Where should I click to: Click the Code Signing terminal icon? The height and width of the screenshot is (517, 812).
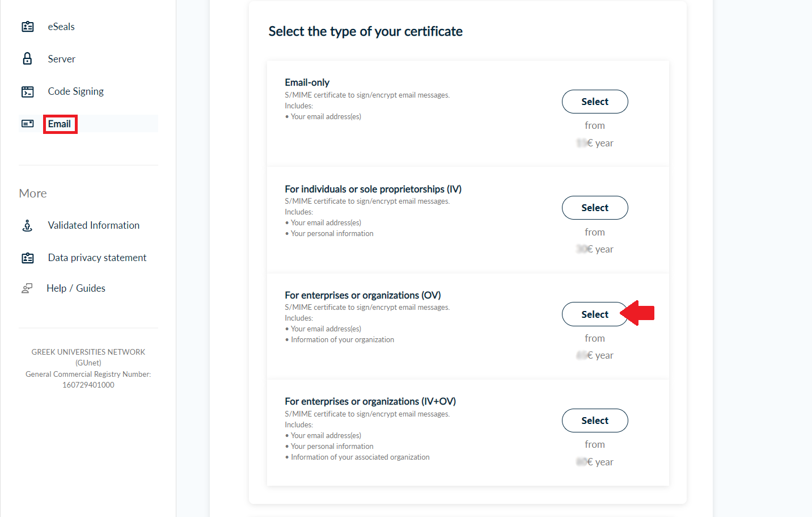(x=27, y=91)
